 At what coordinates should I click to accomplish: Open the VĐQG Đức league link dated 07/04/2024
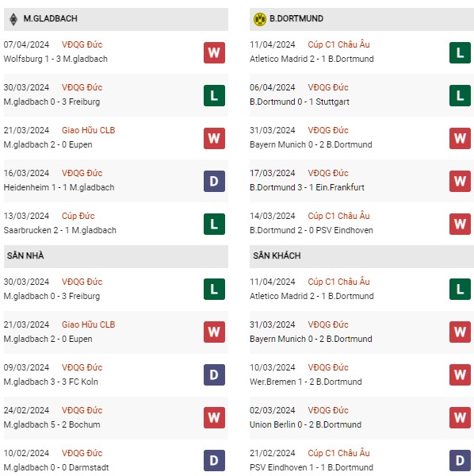click(x=82, y=44)
